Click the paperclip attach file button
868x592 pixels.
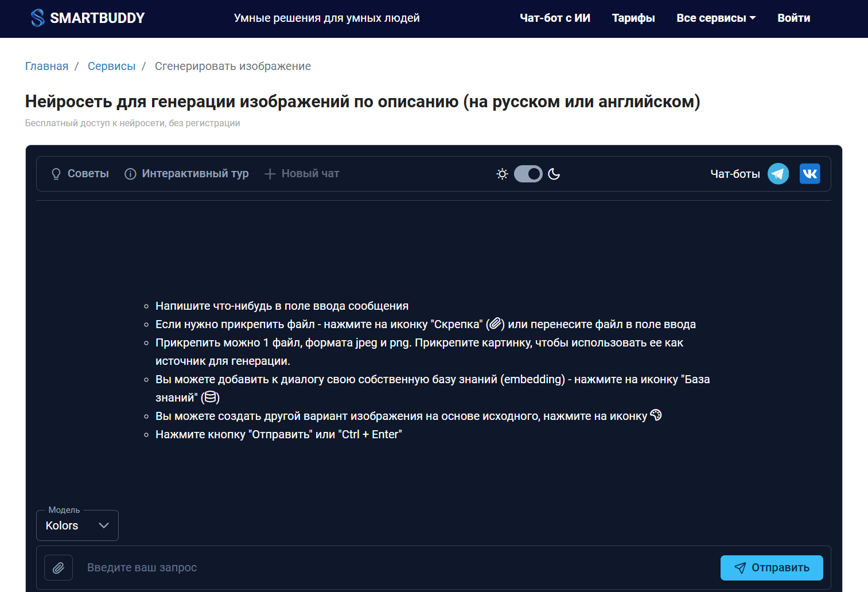click(59, 568)
